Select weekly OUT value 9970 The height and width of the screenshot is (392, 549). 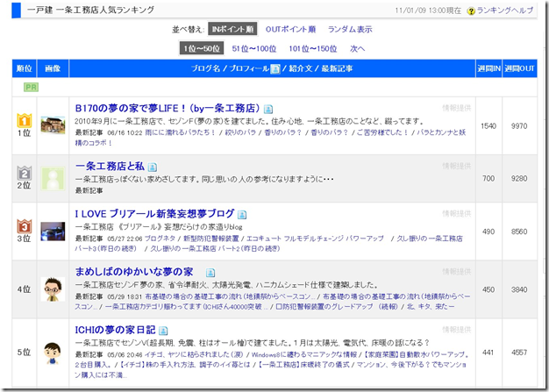point(519,126)
